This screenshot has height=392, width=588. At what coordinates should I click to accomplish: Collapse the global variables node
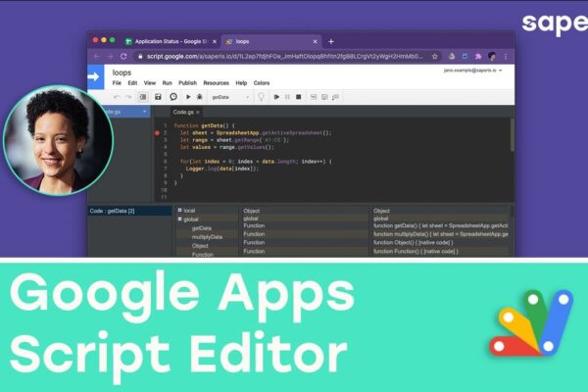[179, 219]
